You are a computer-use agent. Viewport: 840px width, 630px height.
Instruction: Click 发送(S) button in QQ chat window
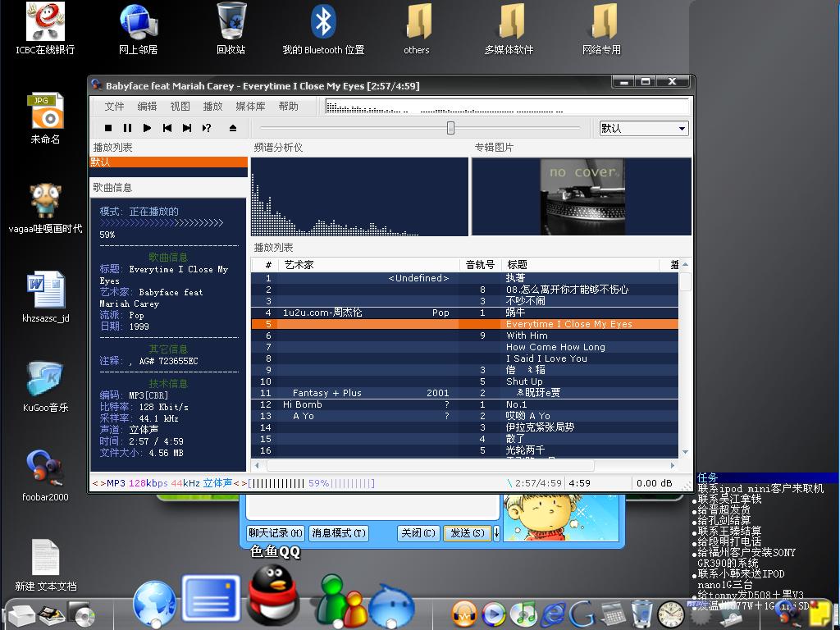(x=467, y=533)
